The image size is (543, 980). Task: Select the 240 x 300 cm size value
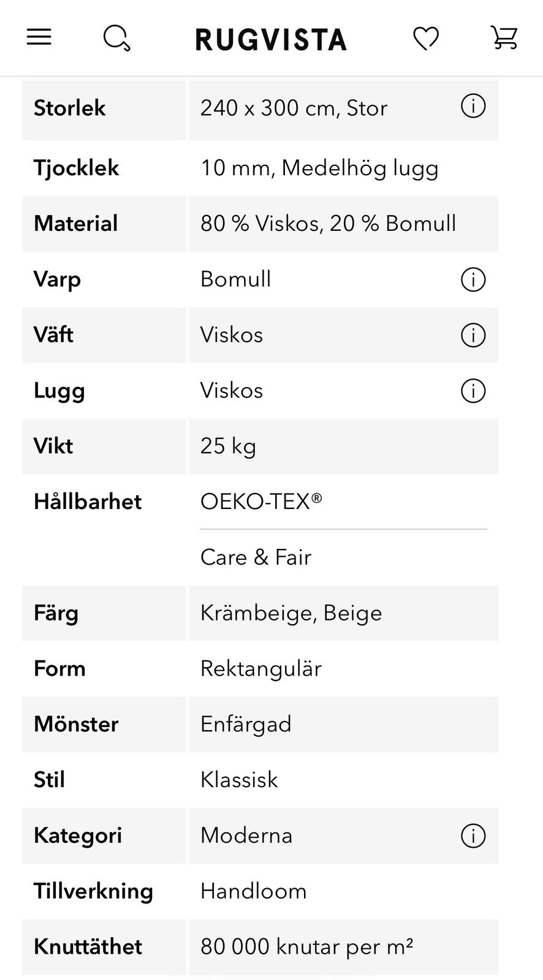click(x=294, y=108)
